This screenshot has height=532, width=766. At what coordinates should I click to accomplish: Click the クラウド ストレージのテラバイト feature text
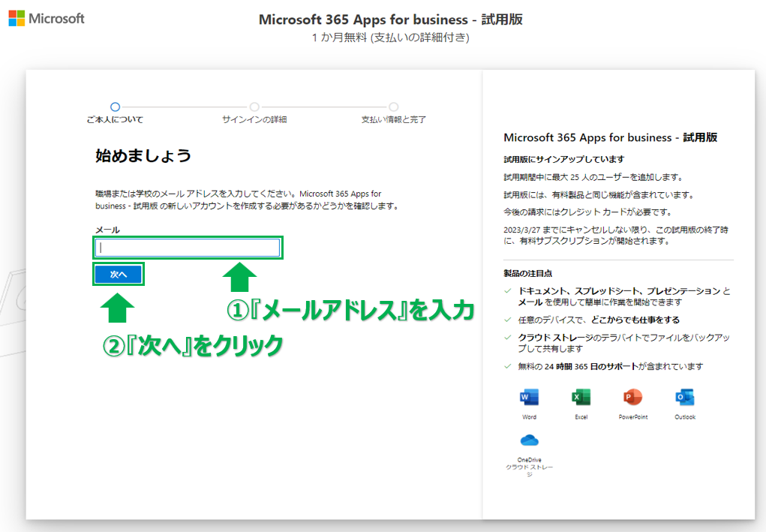point(624,343)
